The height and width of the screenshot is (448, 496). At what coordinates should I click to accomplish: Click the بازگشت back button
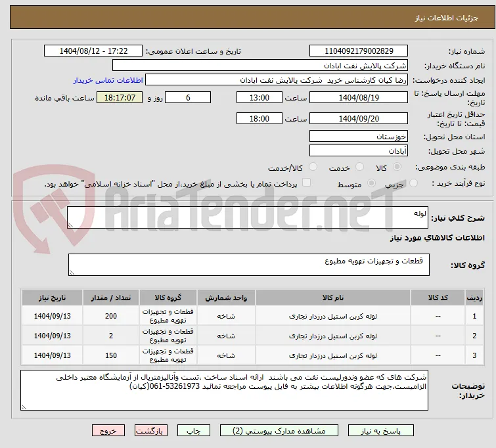151,431
